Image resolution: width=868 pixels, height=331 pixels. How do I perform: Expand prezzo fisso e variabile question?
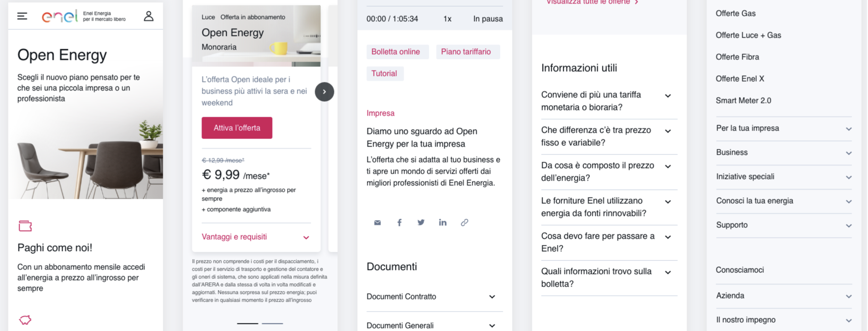[x=609, y=137]
